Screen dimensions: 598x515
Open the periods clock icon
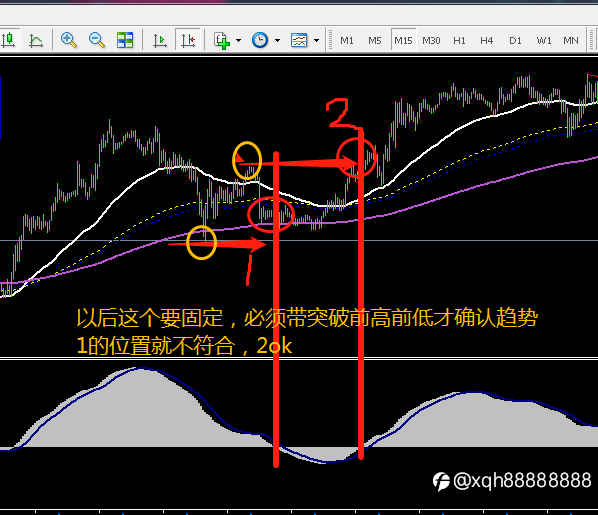260,40
